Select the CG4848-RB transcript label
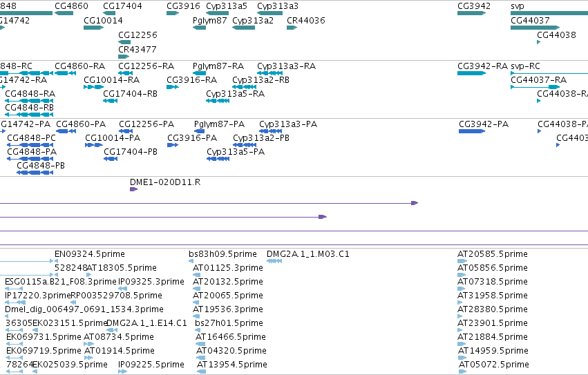588x375 pixels. point(29,108)
